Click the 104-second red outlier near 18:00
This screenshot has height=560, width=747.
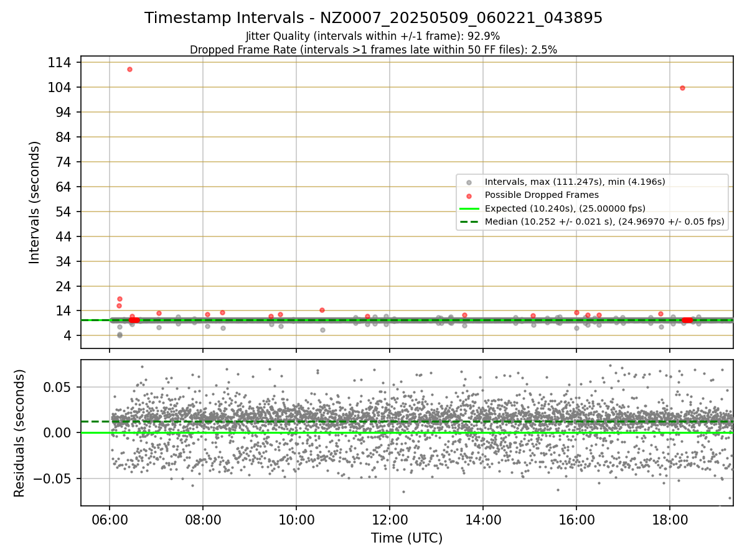[682, 88]
